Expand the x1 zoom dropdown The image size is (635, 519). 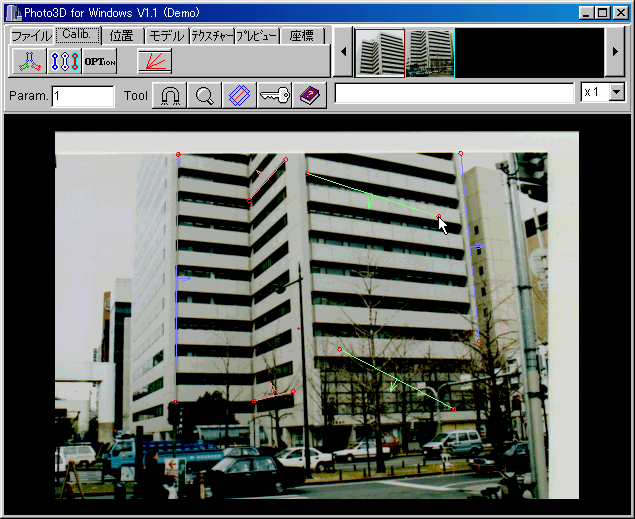[x=616, y=92]
